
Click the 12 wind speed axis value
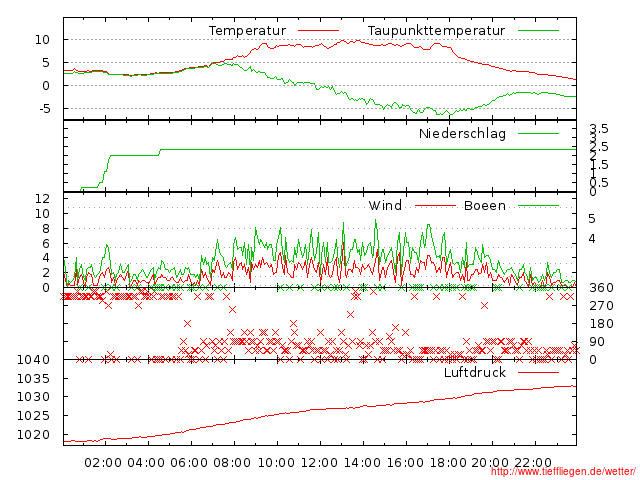click(x=42, y=199)
